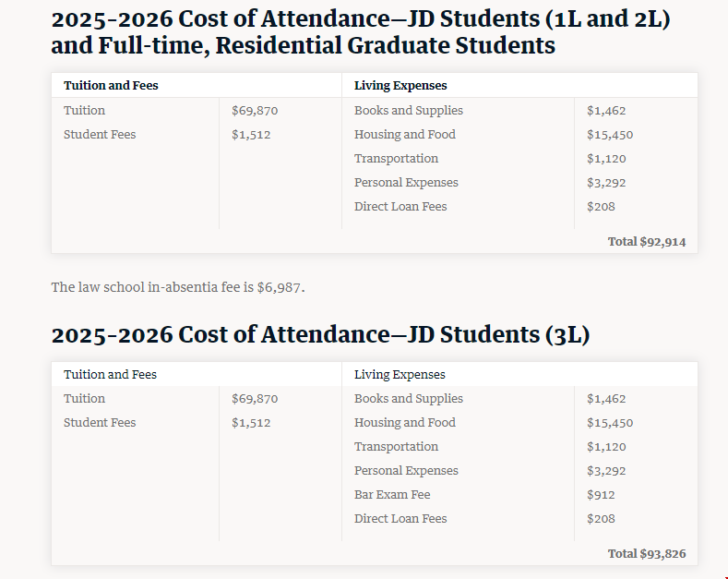Click the Bar Exam Fee row label
This screenshot has width=728, height=579.
[392, 495]
